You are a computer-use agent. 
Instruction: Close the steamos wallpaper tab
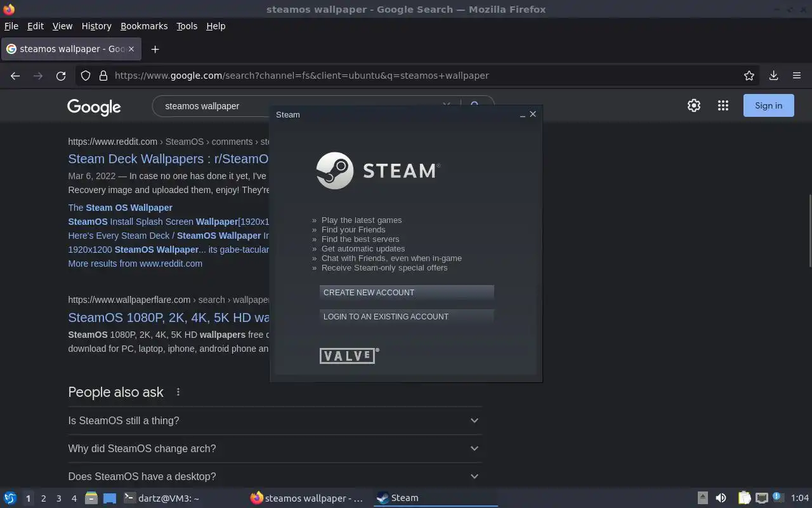pyautogui.click(x=131, y=49)
